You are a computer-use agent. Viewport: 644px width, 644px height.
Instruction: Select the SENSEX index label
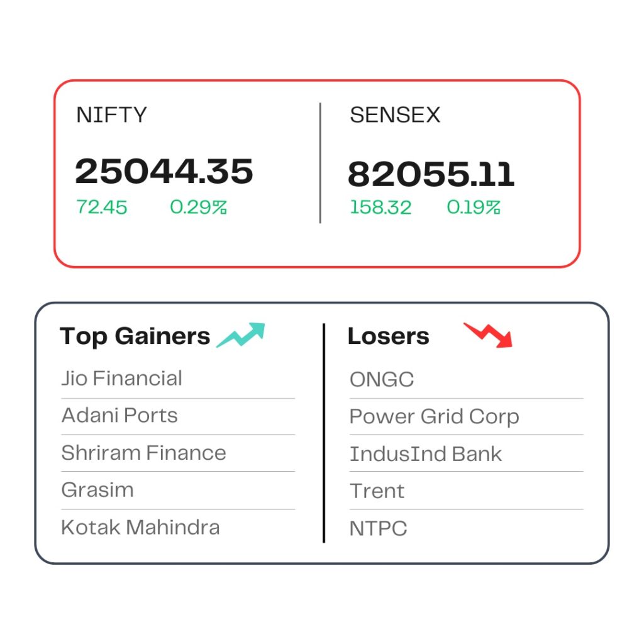pos(395,114)
